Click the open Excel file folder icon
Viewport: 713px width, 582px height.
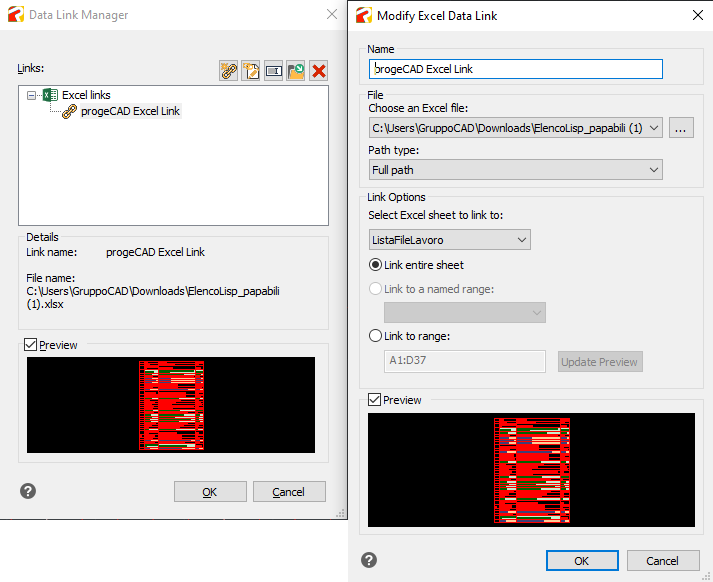tap(296, 71)
